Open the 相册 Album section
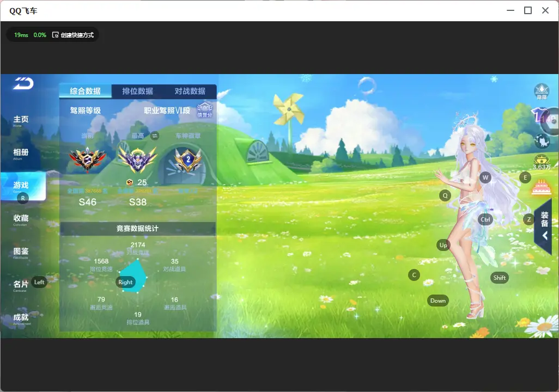Screen dimensions: 559x392 21,154
